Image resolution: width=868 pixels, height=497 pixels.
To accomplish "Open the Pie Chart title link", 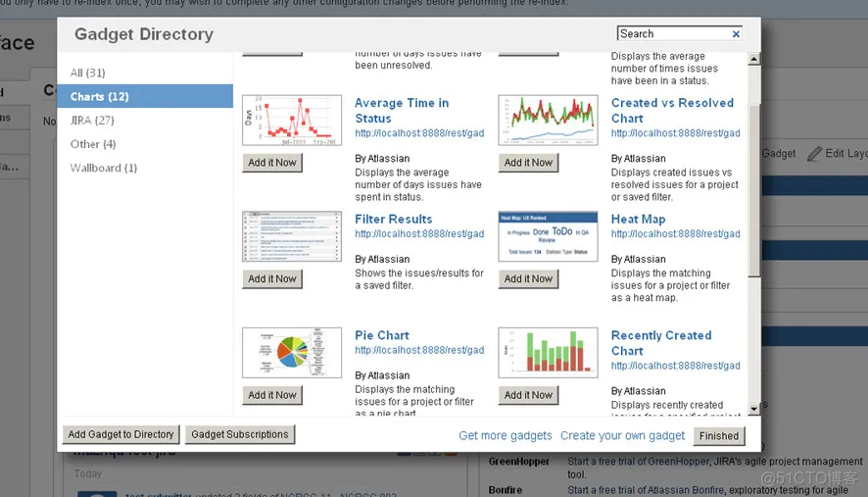I will pyautogui.click(x=381, y=336).
